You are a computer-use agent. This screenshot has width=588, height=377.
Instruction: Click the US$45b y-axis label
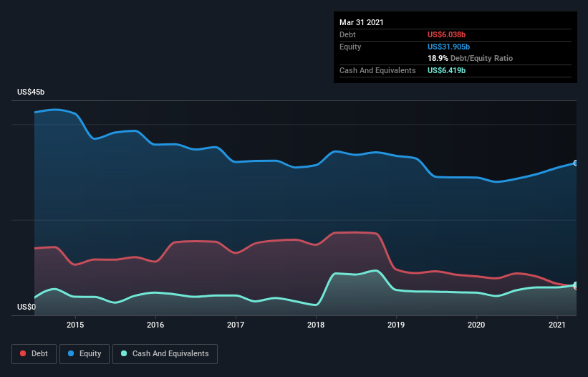click(31, 92)
